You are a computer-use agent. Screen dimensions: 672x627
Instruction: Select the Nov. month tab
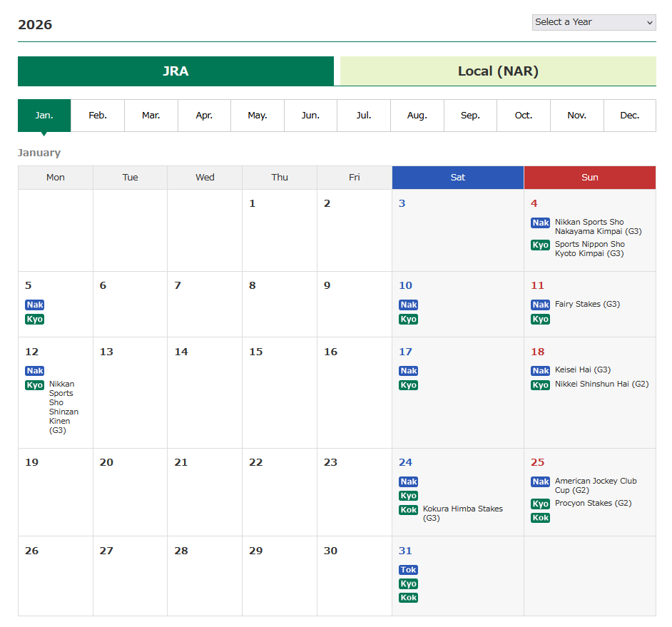click(x=577, y=116)
